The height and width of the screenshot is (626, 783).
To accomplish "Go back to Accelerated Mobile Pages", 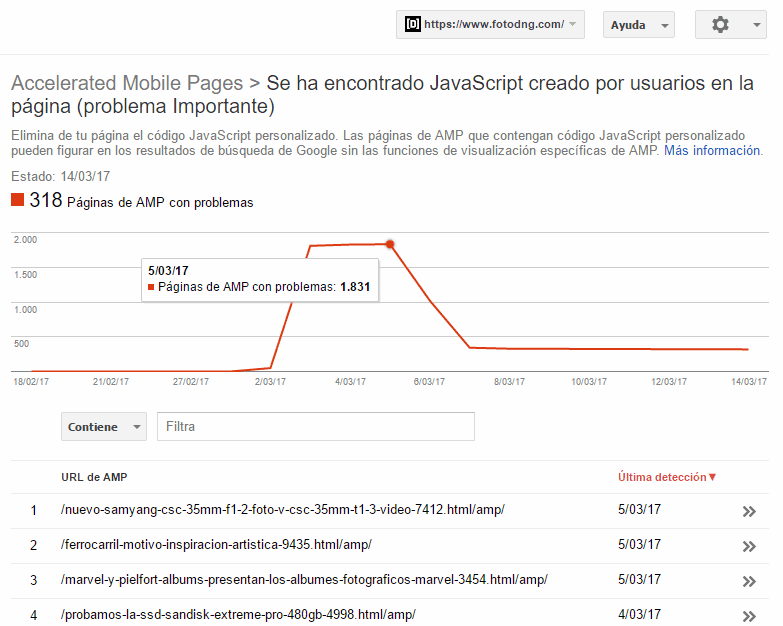I will 127,83.
